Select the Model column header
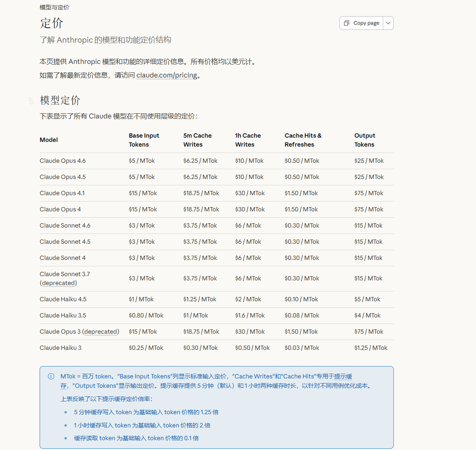 (x=49, y=140)
